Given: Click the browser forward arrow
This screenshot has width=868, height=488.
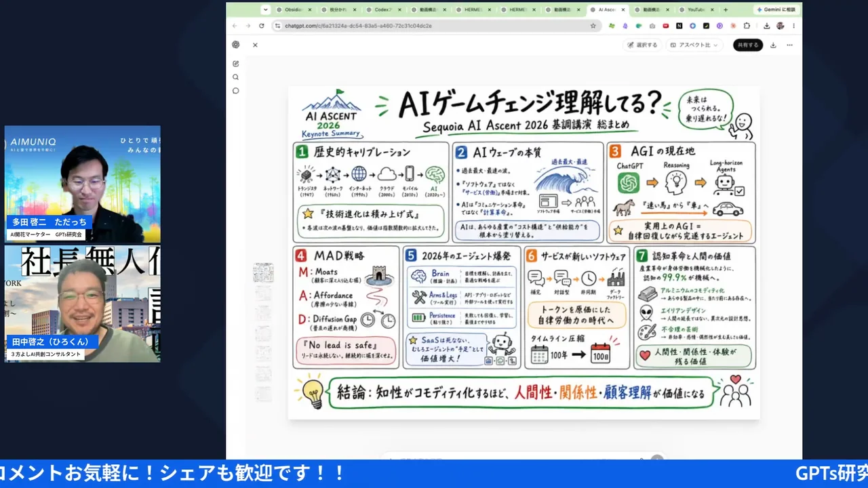Looking at the screenshot, I should pyautogui.click(x=248, y=26).
